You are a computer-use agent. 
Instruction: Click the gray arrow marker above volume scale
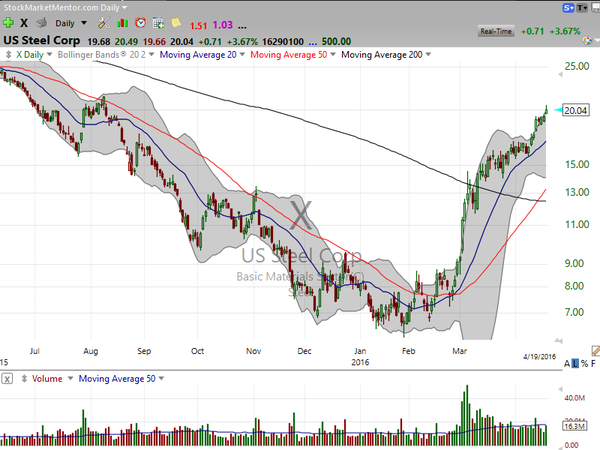tap(561, 389)
